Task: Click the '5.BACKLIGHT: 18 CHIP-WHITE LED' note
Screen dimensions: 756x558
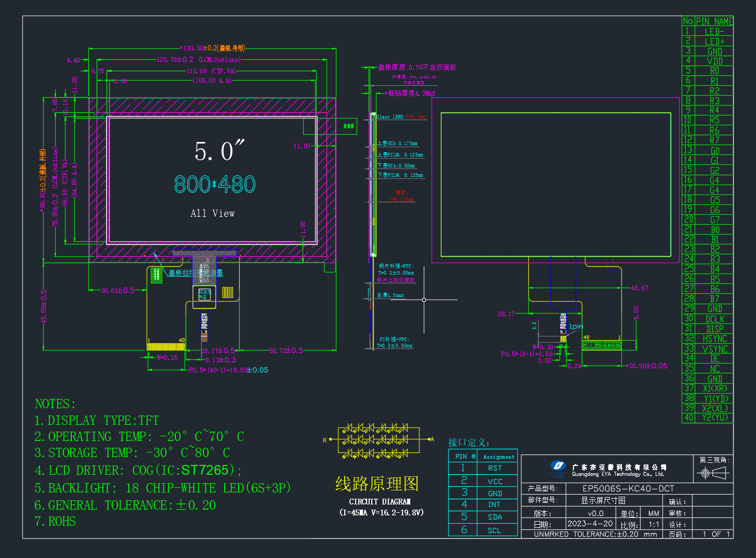Action: click(163, 488)
